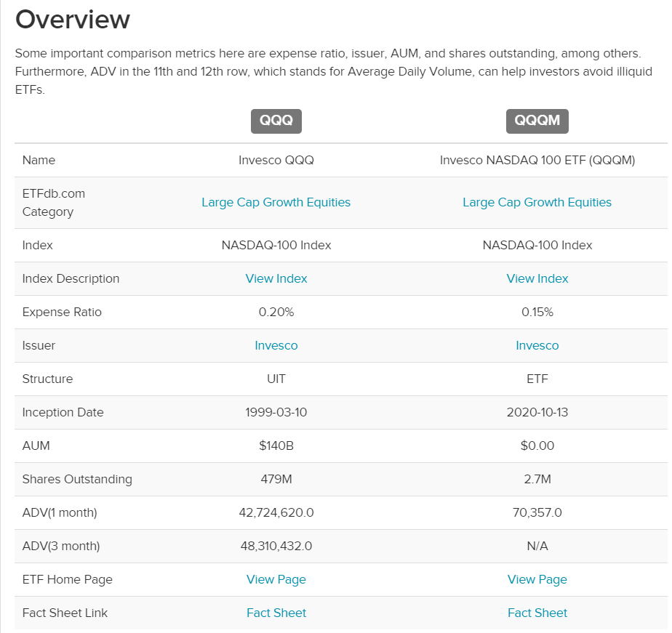
Task: Select the QQQ expense ratio value 0.20%
Action: [276, 312]
